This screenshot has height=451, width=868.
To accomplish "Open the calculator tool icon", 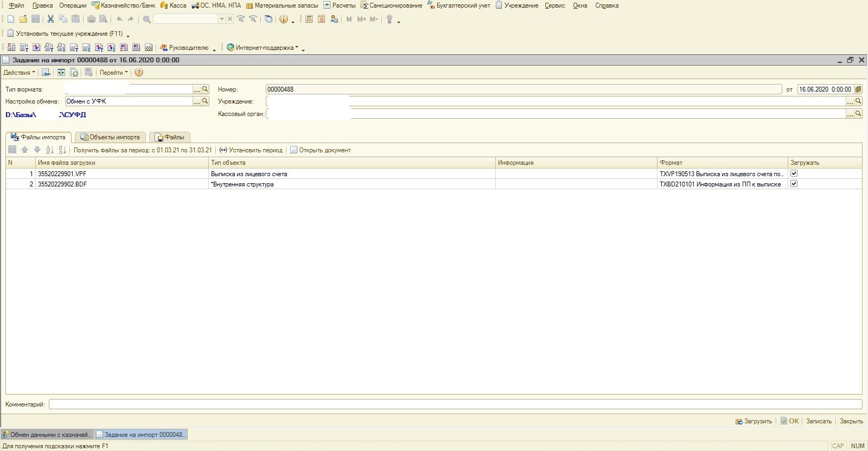I will (x=309, y=19).
